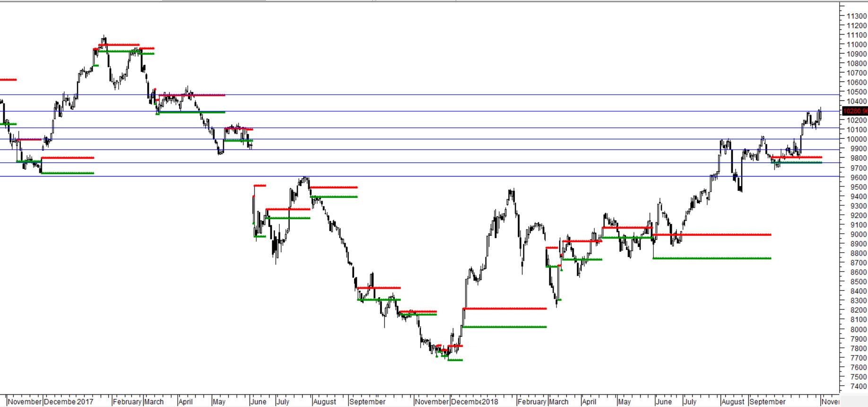
Task: Select the April label in the 2017 section
Action: coord(186,401)
